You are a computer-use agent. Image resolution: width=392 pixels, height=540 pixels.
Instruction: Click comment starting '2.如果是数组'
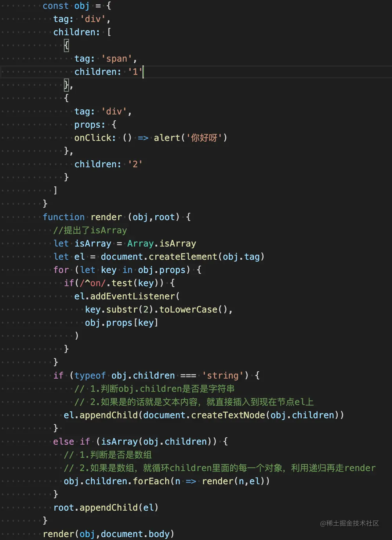point(220,468)
